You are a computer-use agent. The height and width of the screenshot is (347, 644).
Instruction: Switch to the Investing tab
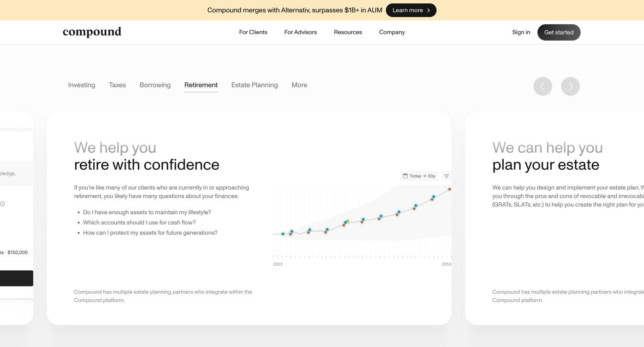82,85
